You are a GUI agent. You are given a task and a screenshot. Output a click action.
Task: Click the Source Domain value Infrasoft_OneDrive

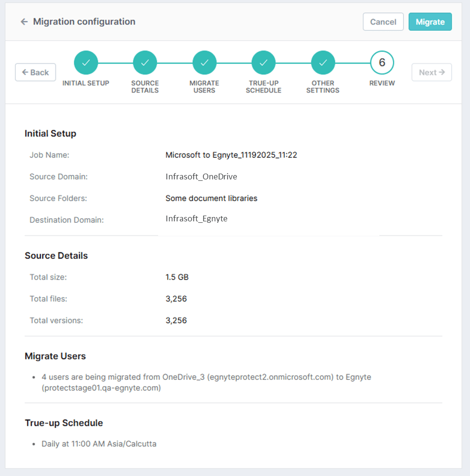coord(201,177)
